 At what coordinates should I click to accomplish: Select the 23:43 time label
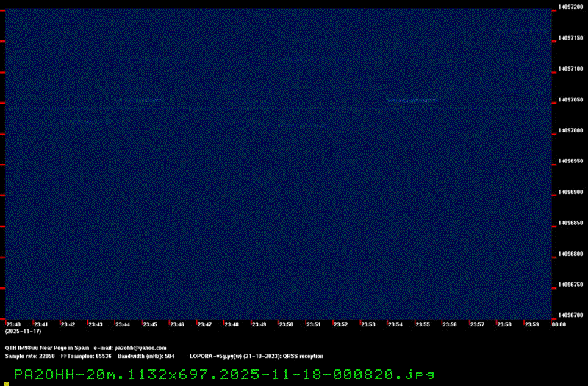tap(96, 324)
